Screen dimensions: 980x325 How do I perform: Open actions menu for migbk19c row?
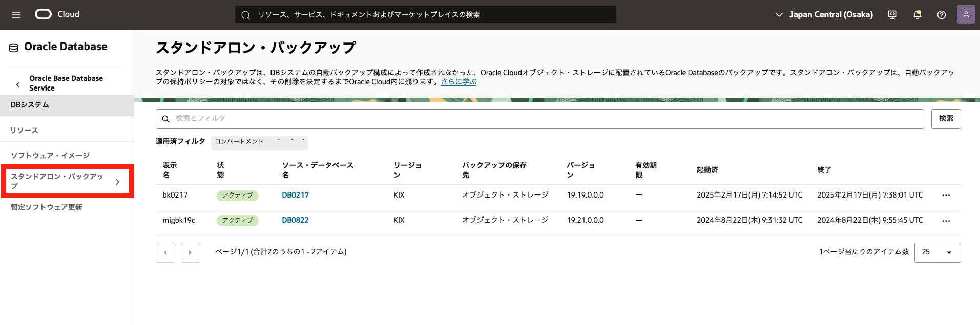(x=946, y=221)
